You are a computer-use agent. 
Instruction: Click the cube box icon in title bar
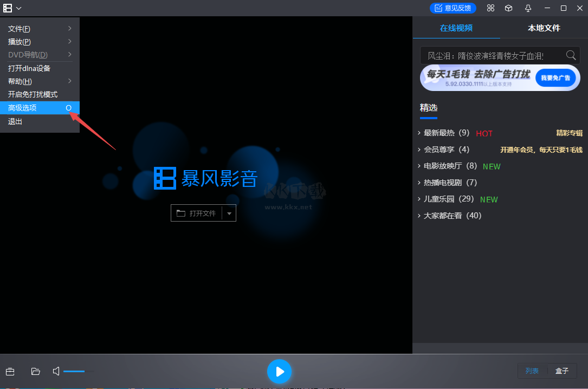click(x=508, y=8)
